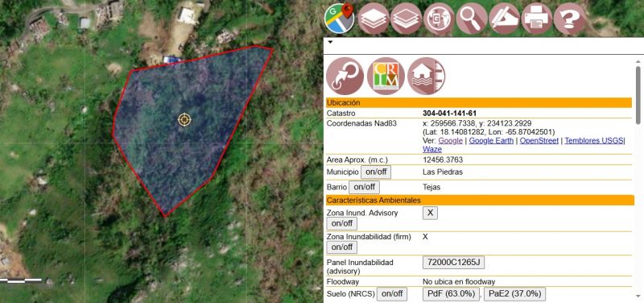The image size is (644, 303).
Task: Open the Google Maps basemap icon
Action: point(340,18)
